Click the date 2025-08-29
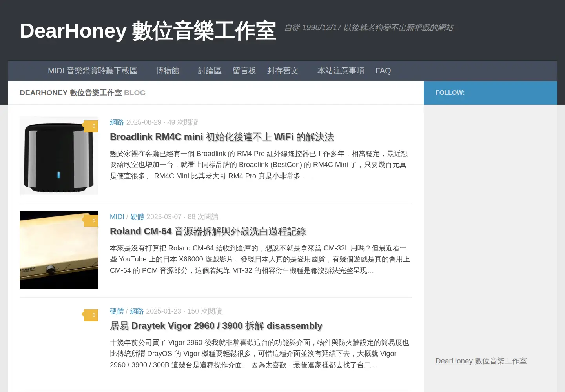 point(144,122)
